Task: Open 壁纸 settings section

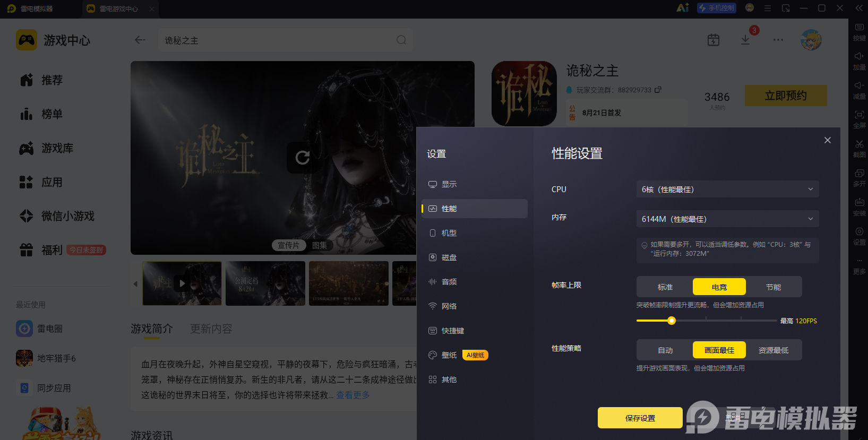Action: [475, 355]
